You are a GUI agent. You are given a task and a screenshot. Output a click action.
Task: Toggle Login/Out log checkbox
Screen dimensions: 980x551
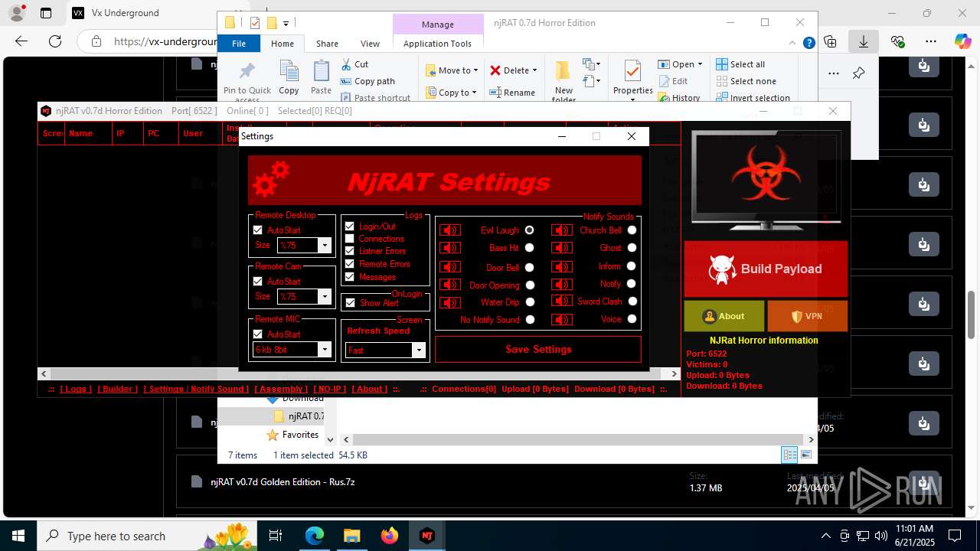click(x=350, y=226)
